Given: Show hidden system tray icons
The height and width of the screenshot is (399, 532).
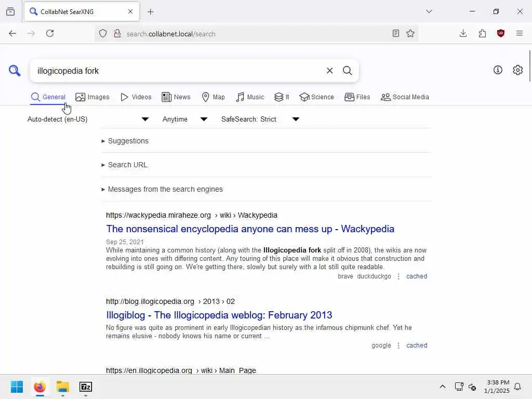Looking at the screenshot, I should click(x=443, y=387).
